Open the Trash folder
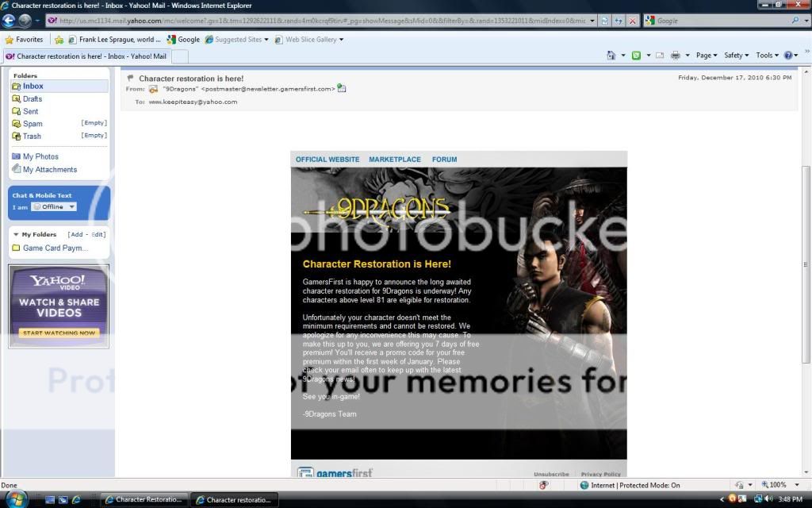The height and width of the screenshot is (508, 812). tap(32, 136)
